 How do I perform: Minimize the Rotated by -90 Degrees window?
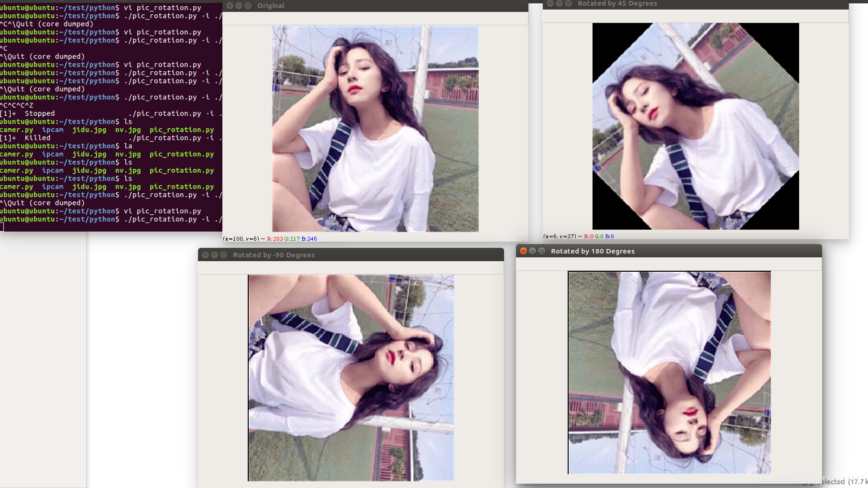[214, 255]
